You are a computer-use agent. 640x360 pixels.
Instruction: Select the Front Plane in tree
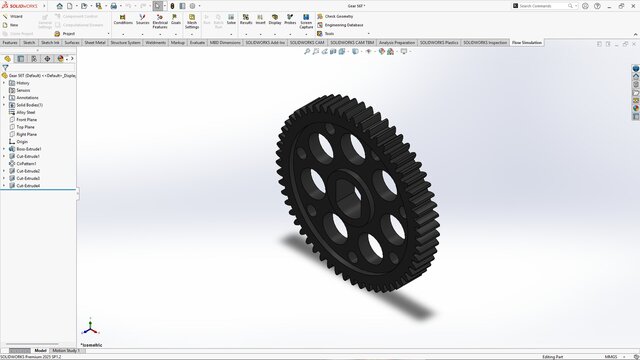[x=24, y=120]
